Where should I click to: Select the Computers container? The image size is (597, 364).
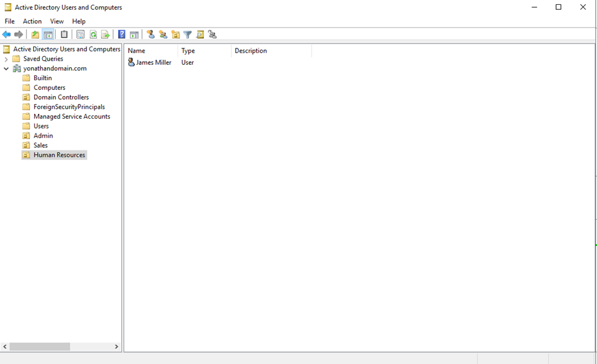(50, 87)
